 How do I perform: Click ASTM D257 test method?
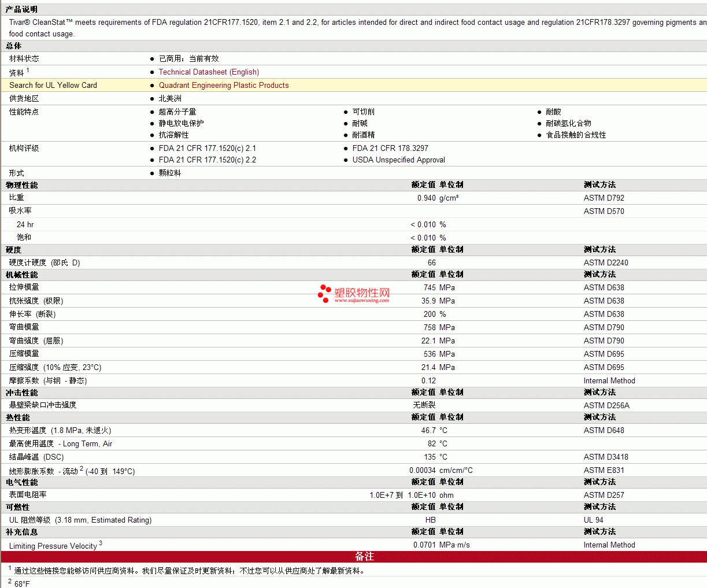pos(604,495)
